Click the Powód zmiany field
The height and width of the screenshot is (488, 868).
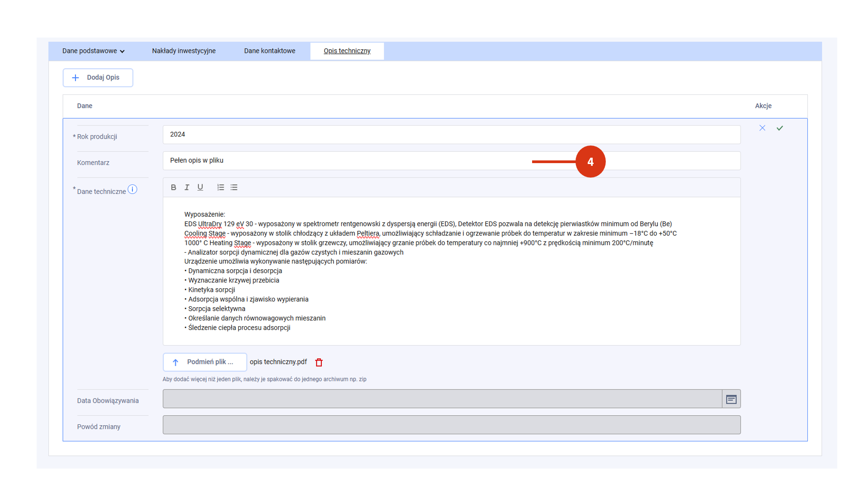(x=451, y=425)
